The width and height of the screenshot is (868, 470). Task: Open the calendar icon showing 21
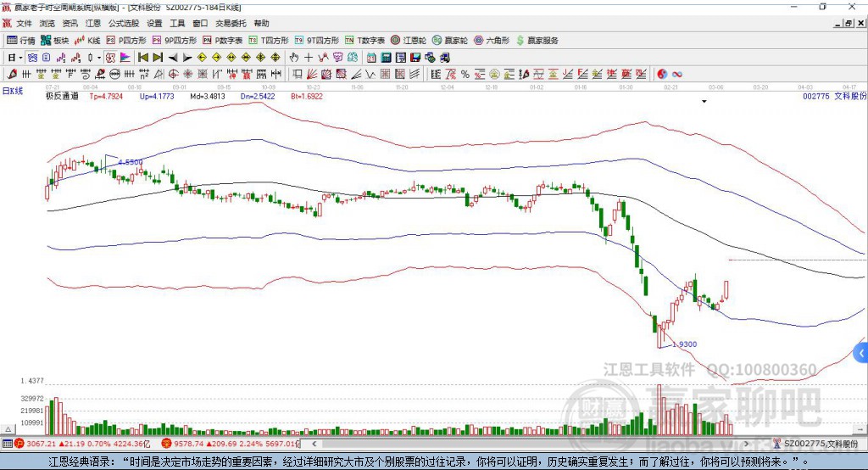(x=371, y=58)
